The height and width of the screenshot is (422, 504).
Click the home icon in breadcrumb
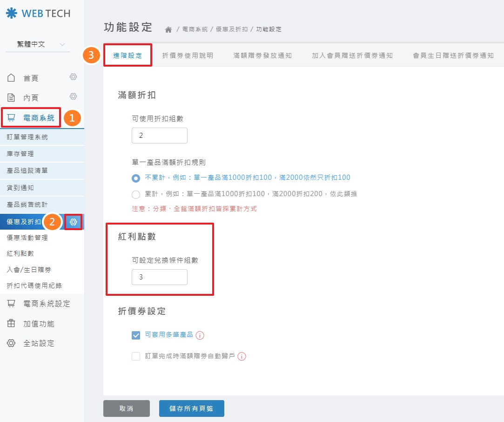point(168,29)
